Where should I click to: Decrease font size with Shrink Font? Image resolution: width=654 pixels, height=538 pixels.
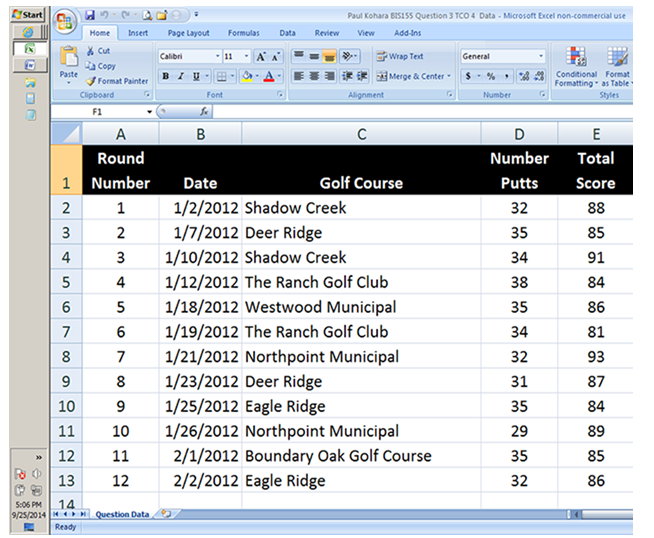click(x=276, y=56)
